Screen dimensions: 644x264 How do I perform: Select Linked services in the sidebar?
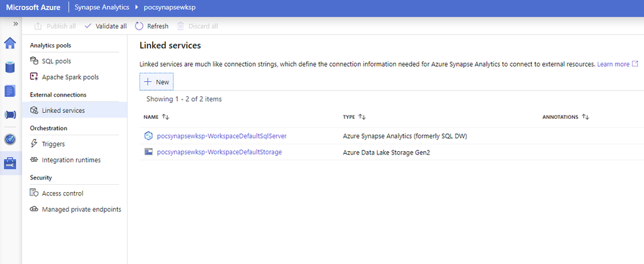pyautogui.click(x=74, y=110)
